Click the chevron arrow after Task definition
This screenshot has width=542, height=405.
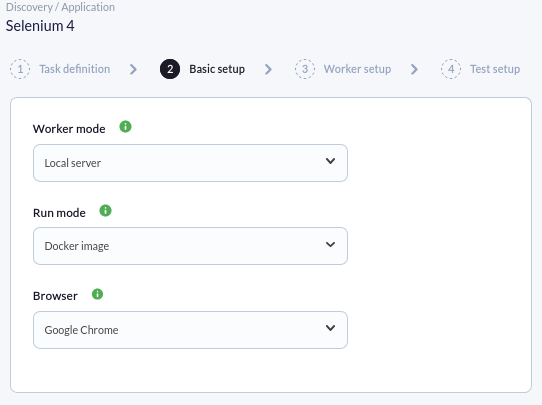click(133, 69)
